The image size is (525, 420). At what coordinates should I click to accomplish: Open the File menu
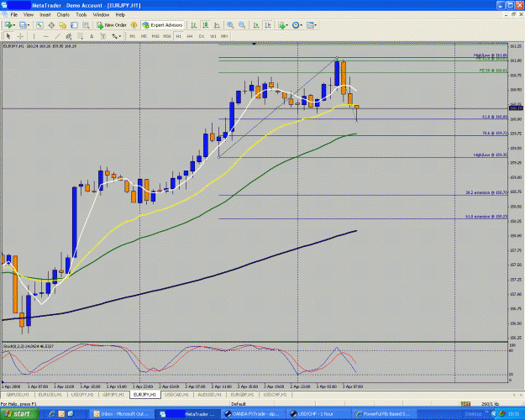[14, 15]
